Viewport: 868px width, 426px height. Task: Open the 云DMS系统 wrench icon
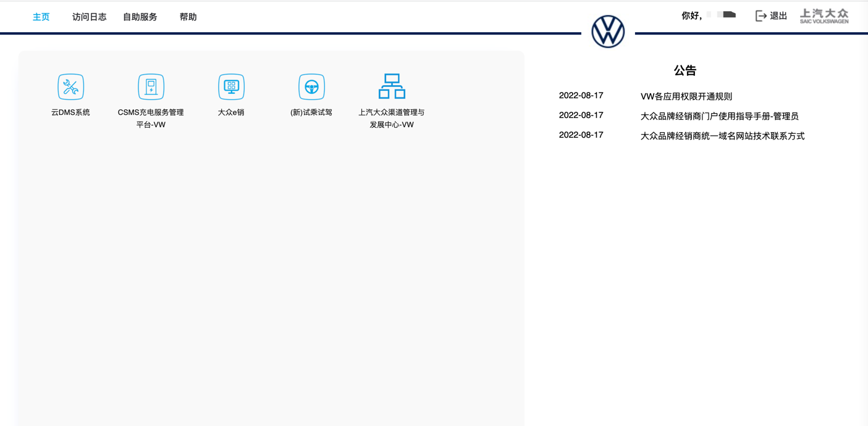click(x=70, y=86)
